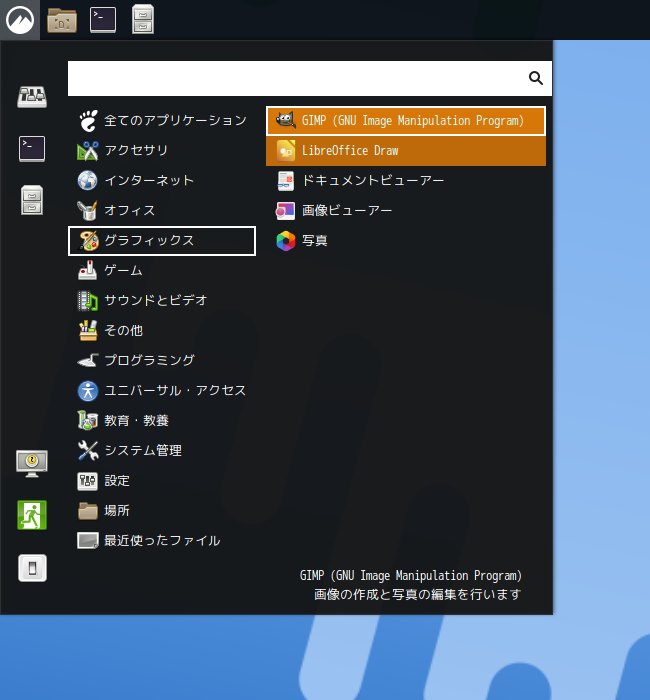Open the プログラミング category

(162, 360)
